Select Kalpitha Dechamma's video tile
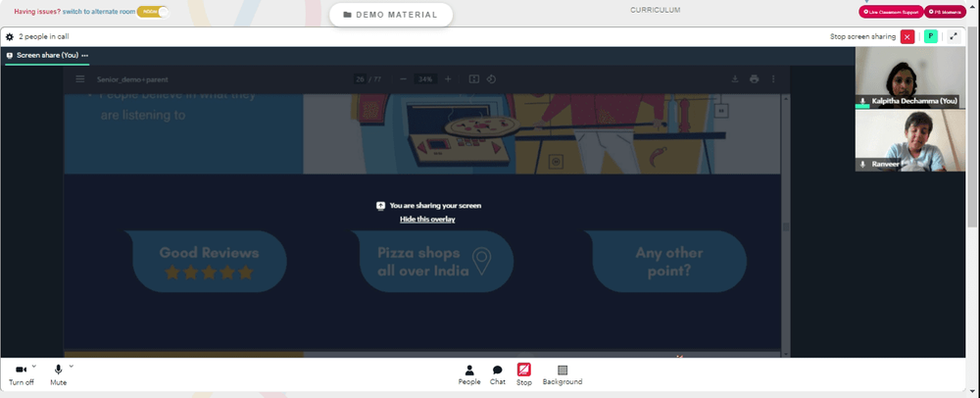The image size is (980, 398). click(910, 77)
